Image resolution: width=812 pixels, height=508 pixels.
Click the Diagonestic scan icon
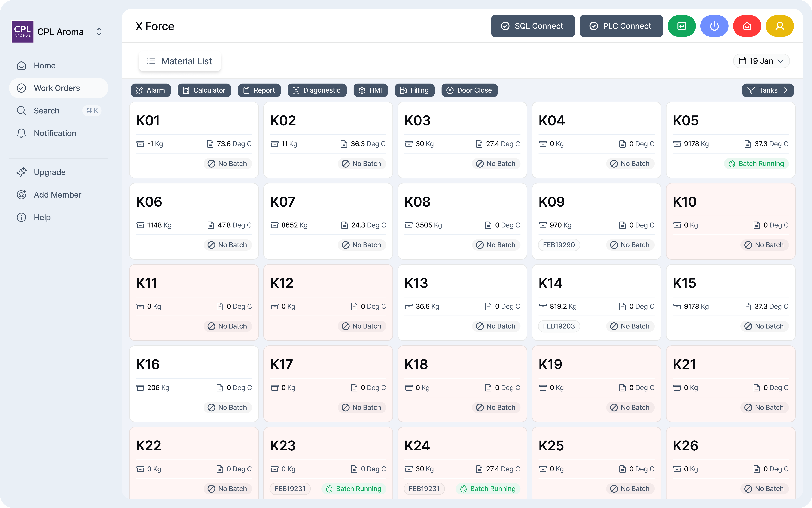[296, 90]
